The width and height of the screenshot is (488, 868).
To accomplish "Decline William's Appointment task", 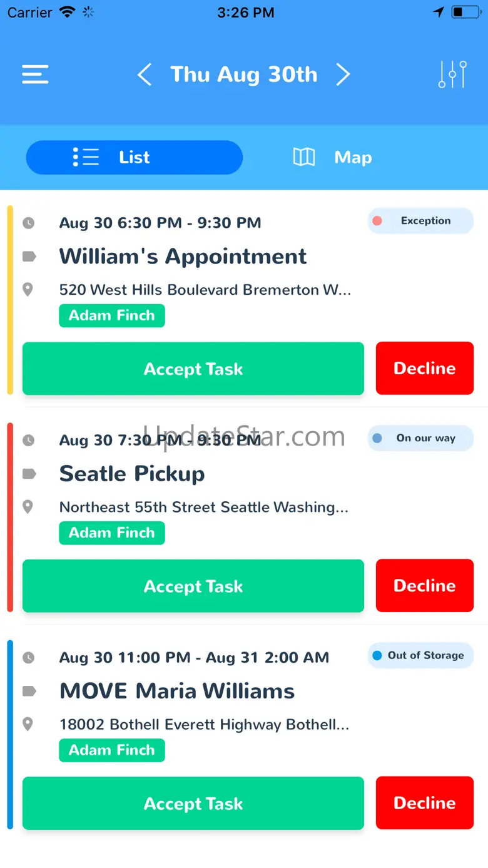I will (x=424, y=368).
